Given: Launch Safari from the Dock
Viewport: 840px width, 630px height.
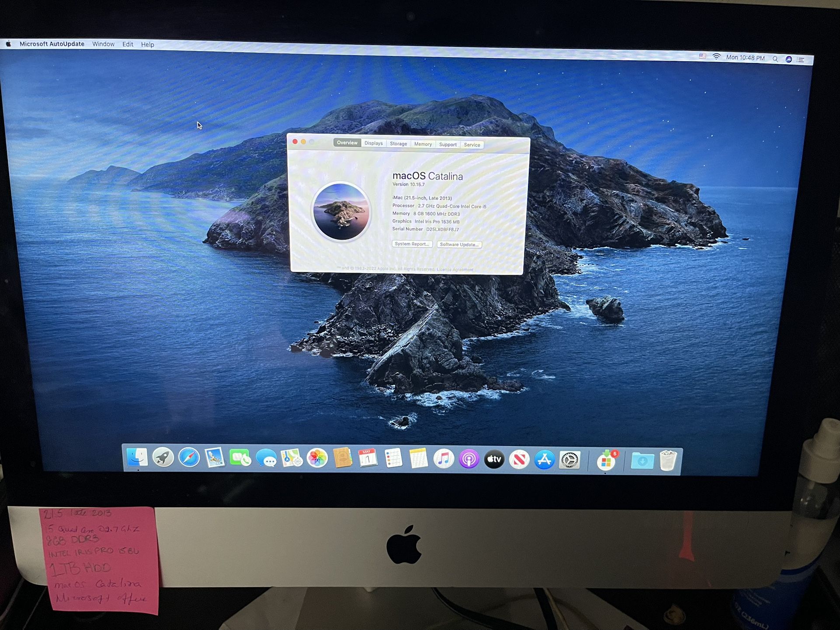Looking at the screenshot, I should (189, 458).
